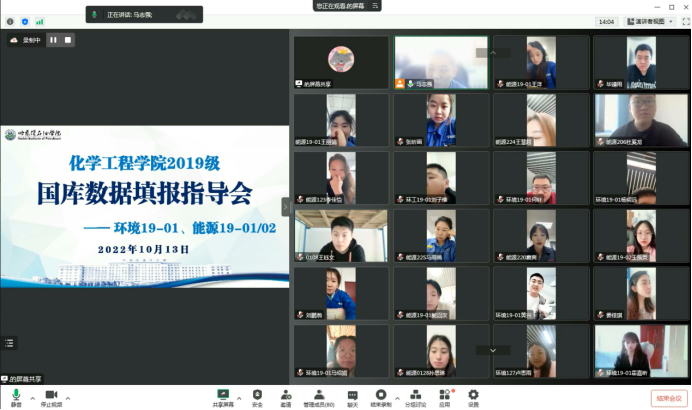Image resolution: width=692 pixels, height=410 pixels.
Task: Click the 结束录制 end recording icon
Action: (380, 394)
